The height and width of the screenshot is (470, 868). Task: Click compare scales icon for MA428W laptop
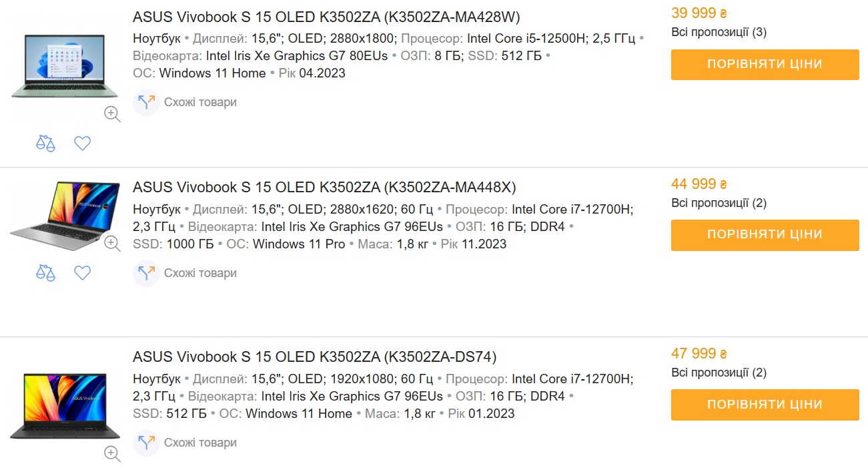pyautogui.click(x=45, y=143)
